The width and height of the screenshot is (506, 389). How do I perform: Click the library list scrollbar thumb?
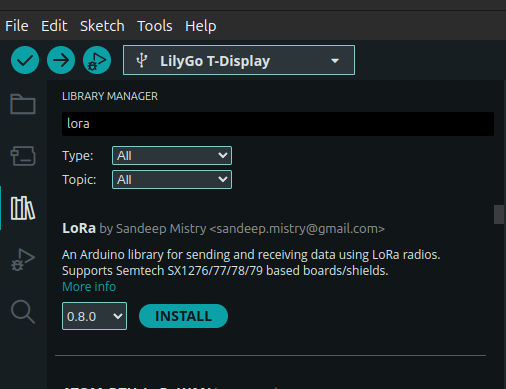point(499,215)
